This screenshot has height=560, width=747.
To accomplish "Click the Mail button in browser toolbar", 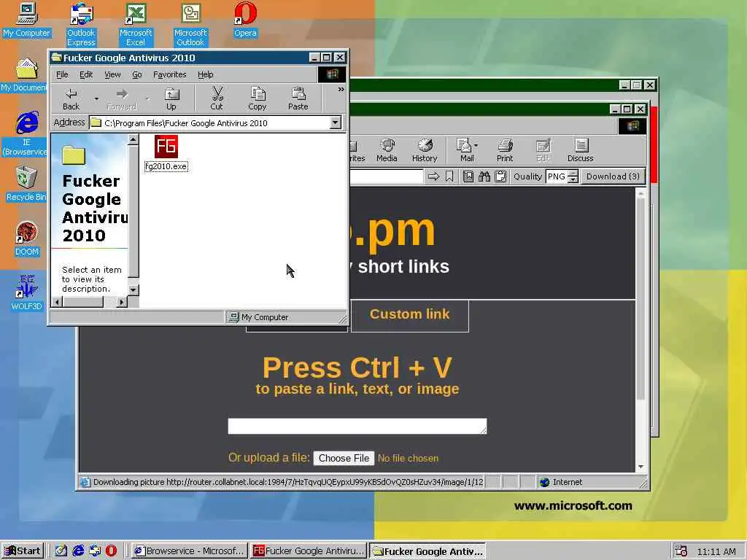I will [x=466, y=150].
